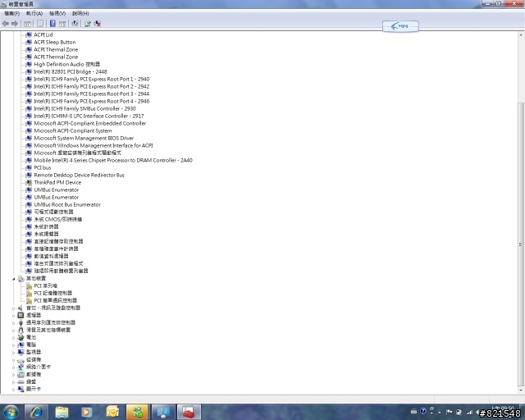This screenshot has height=420, width=525.
Task: Click the mouse icon for 滑鼠及其他指標裝置
Action: pos(21,330)
